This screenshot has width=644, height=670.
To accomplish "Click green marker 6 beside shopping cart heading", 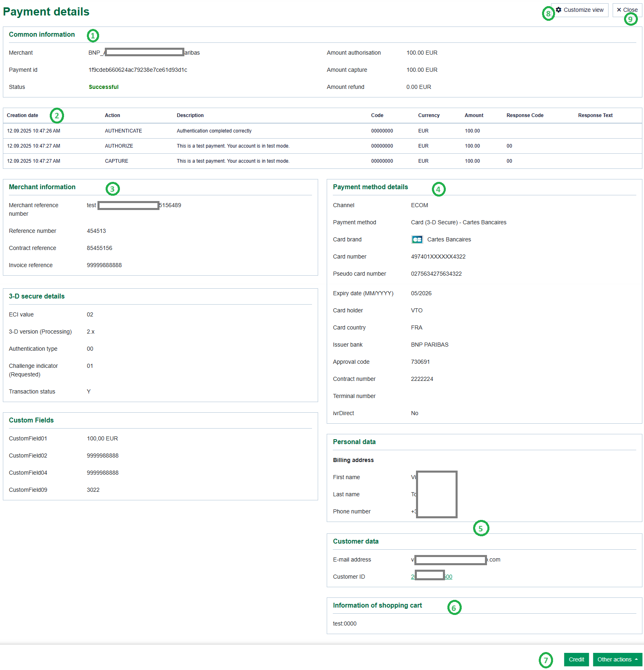I will [x=454, y=608].
